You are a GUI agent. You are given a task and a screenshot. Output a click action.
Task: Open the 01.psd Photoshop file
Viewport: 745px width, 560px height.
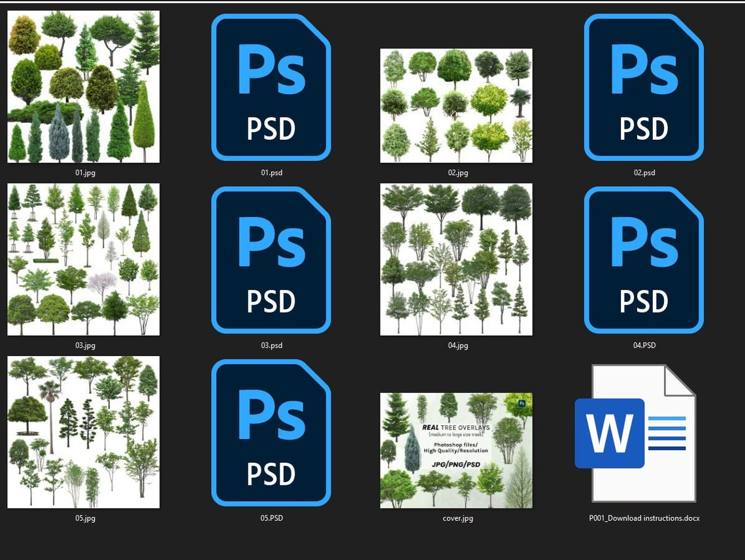271,87
